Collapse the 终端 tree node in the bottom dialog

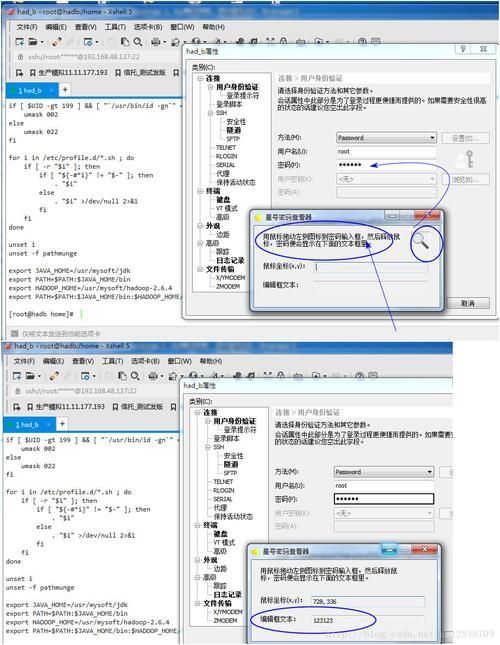tap(197, 525)
